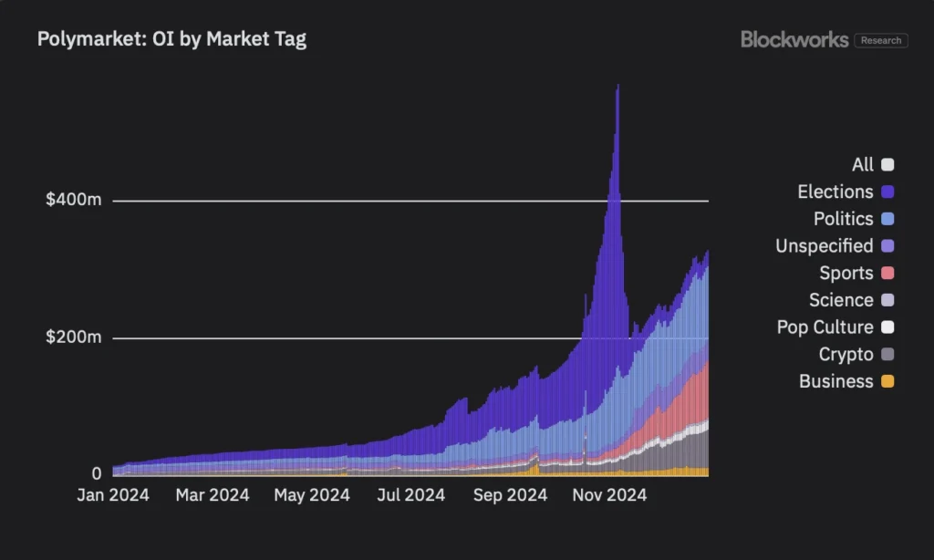The width and height of the screenshot is (934, 560).
Task: Toggle the Unspecified series legend label
Action: click(x=825, y=246)
